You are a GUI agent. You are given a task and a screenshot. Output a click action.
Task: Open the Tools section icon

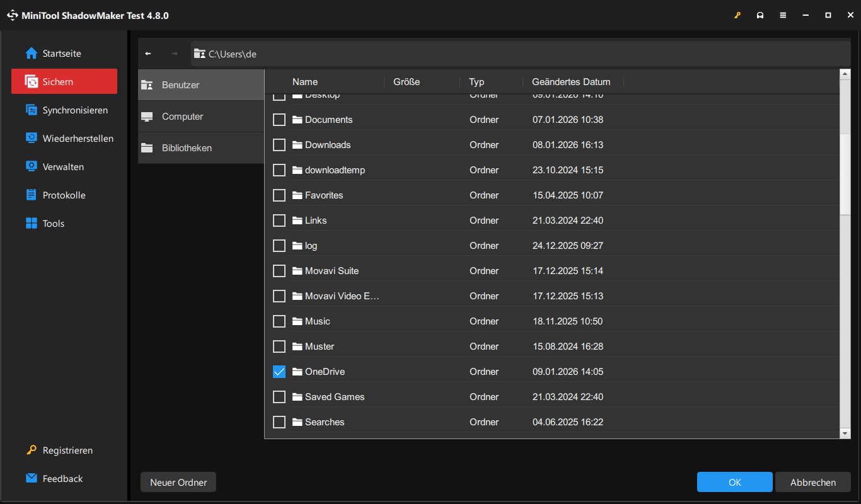pos(31,223)
